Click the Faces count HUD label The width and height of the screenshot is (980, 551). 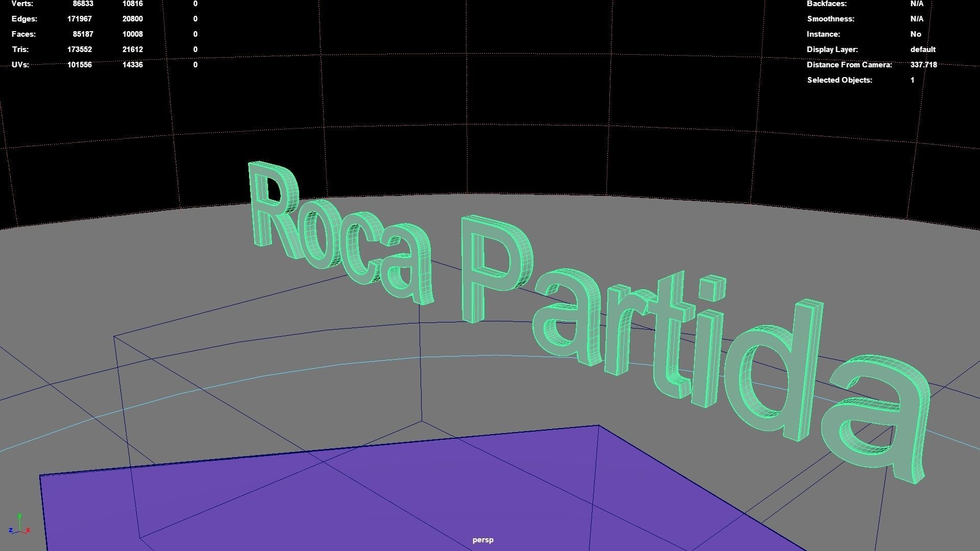tap(23, 34)
